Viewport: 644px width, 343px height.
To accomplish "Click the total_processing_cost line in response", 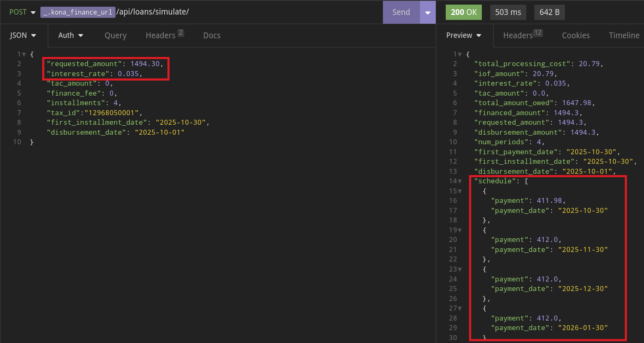I will click(539, 64).
